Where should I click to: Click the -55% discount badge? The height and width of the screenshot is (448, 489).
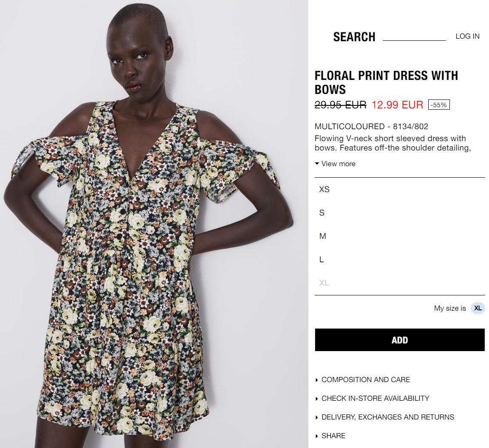[439, 105]
